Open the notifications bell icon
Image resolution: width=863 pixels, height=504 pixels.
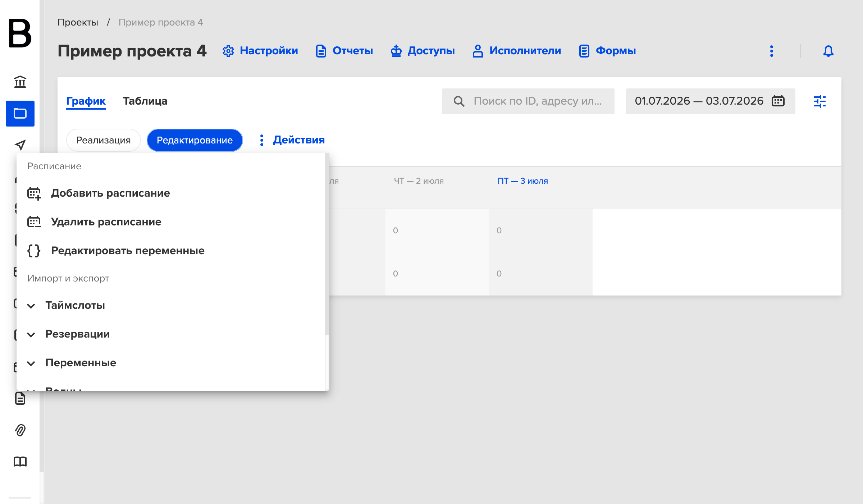click(828, 51)
